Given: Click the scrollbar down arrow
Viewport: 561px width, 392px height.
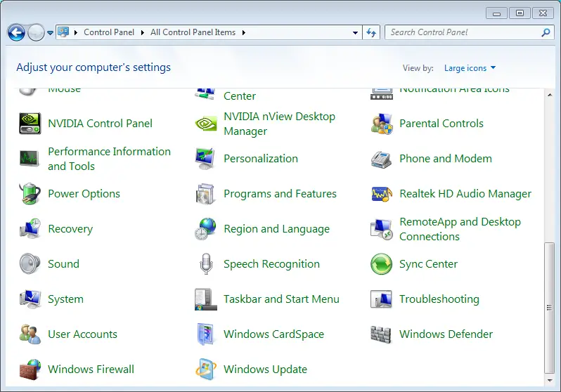Looking at the screenshot, I should (549, 380).
